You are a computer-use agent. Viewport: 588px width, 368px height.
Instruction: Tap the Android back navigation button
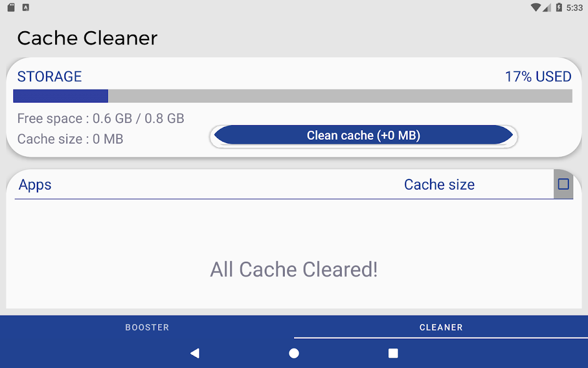(x=195, y=353)
